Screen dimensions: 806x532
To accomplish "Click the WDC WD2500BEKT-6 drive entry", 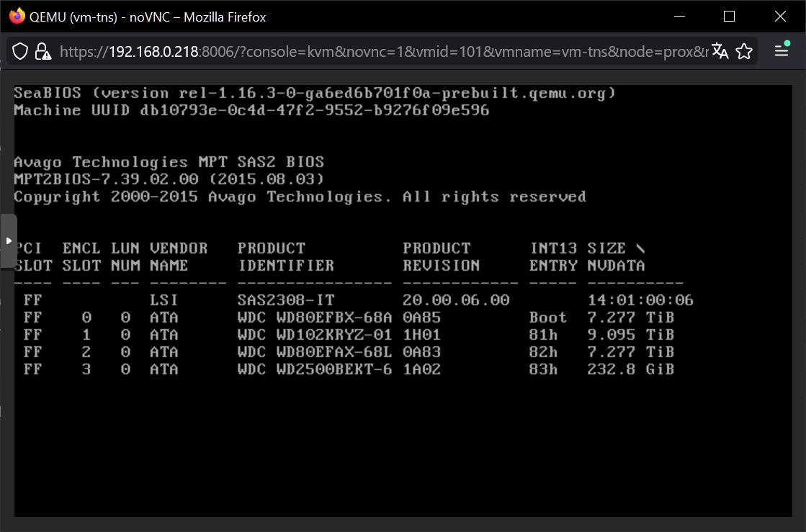I will pyautogui.click(x=315, y=369).
